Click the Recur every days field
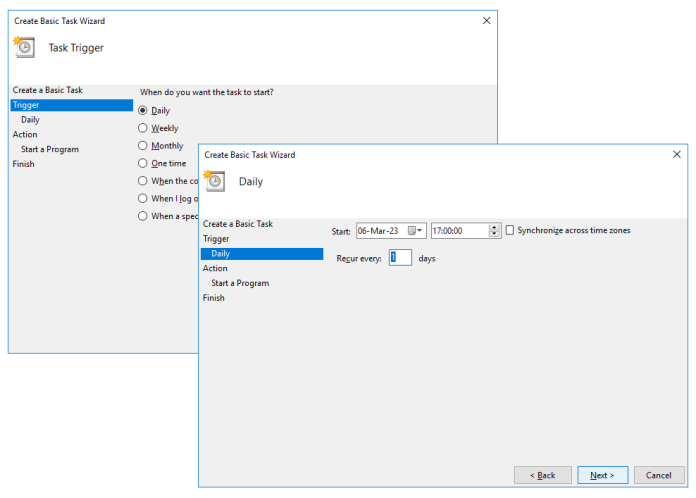The height and width of the screenshot is (498, 696). click(400, 258)
